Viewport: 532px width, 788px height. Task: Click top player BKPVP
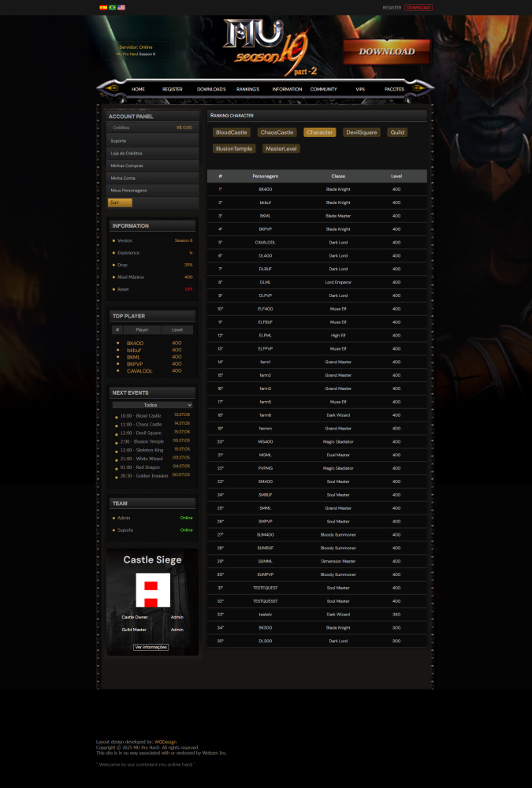[135, 364]
